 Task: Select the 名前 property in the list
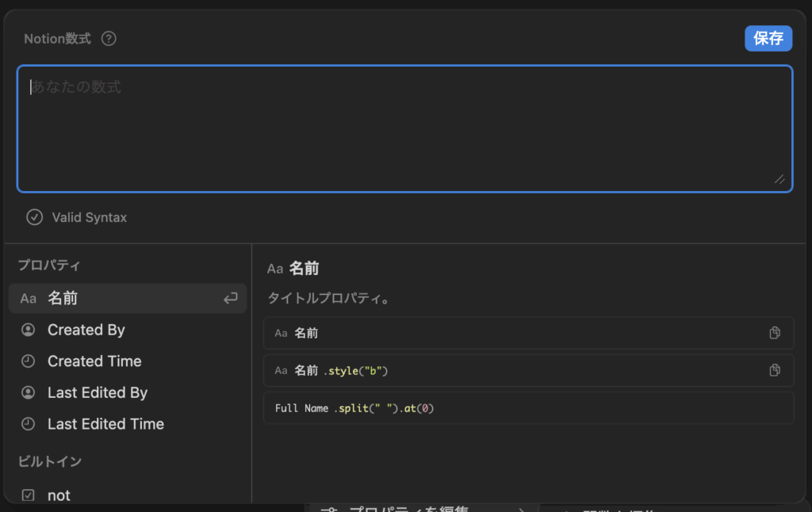[x=128, y=298]
